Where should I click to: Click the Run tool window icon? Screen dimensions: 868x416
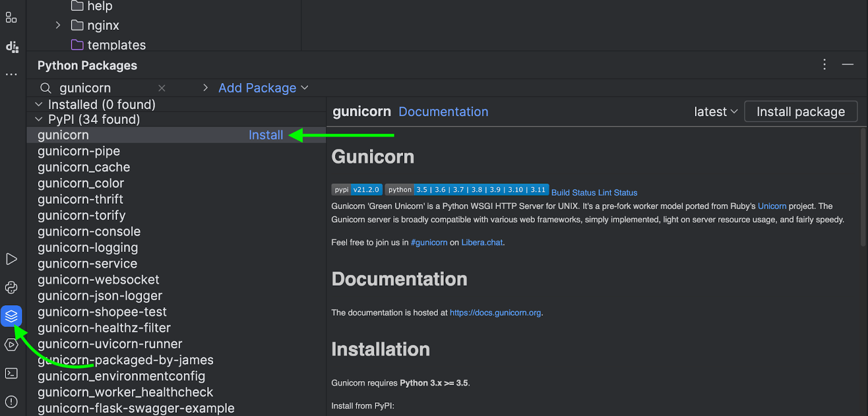pos(11,259)
